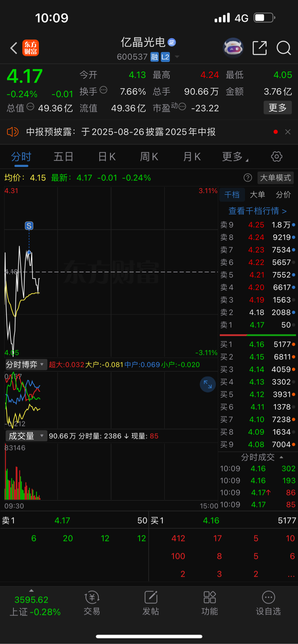Tap the back arrow icon
298x644 pixels.
point(14,48)
